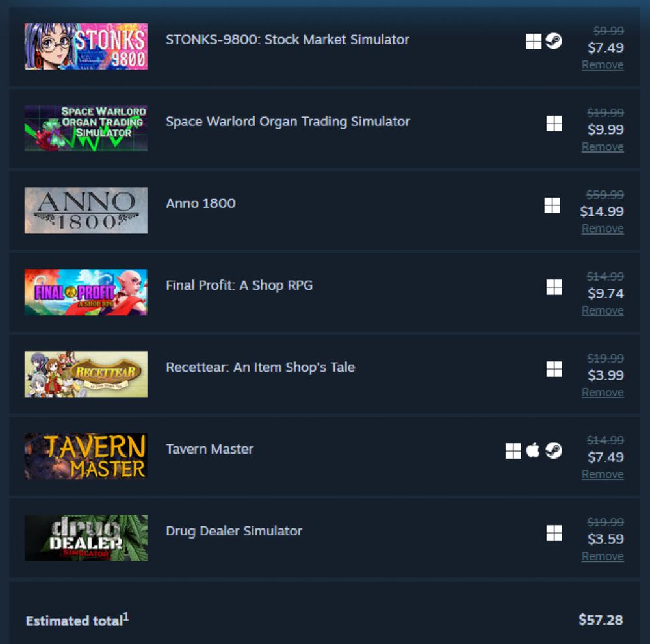
Task: Click the Estimated total footnote marker
Action: click(x=126, y=617)
